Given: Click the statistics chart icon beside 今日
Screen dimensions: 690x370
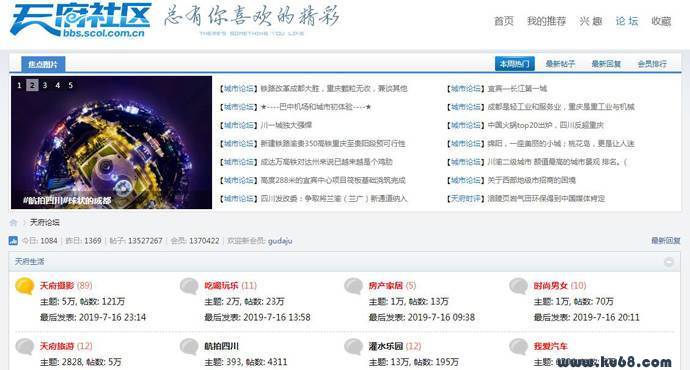Looking at the screenshot, I should click(x=13, y=241).
